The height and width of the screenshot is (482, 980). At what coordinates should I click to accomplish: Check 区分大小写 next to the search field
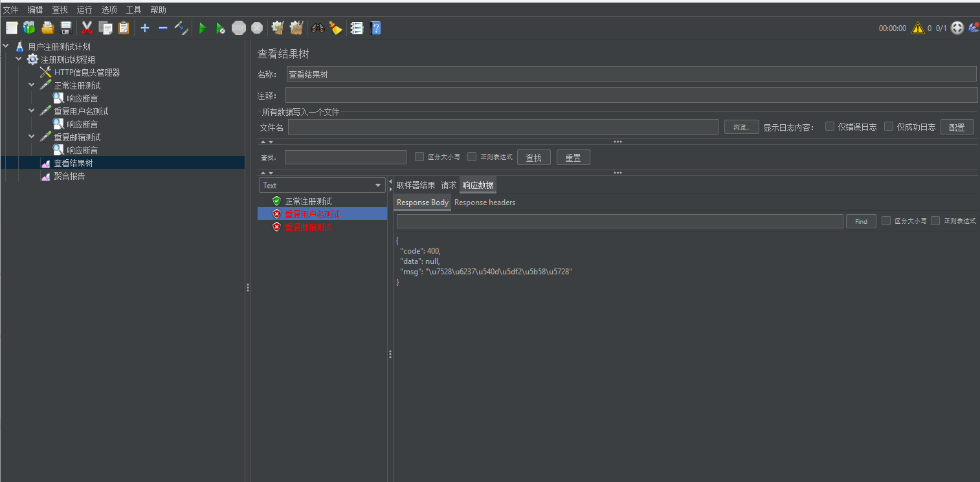pos(419,157)
